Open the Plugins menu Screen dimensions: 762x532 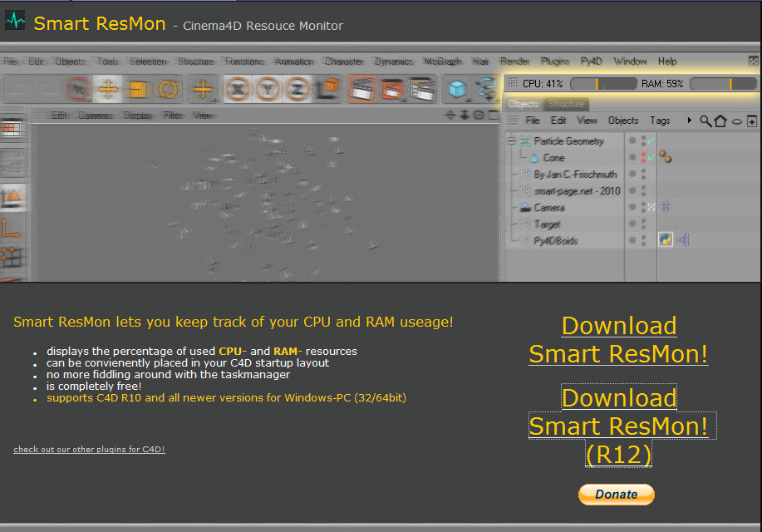pos(555,62)
